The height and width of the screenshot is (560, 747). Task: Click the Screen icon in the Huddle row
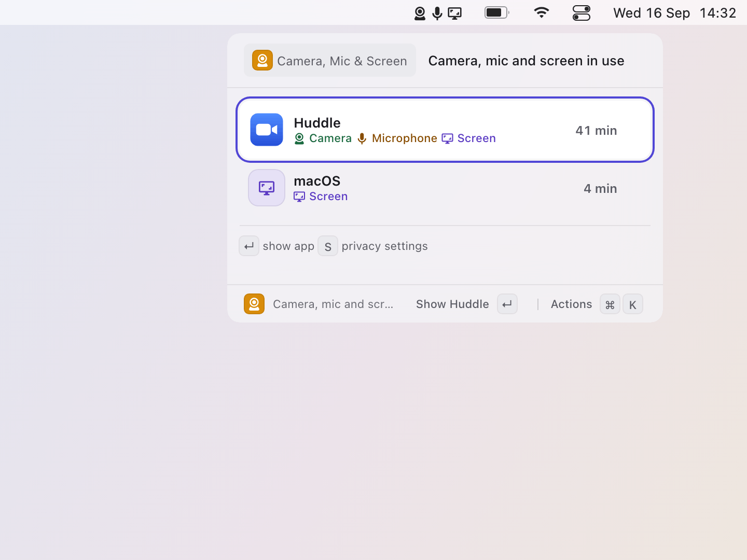click(x=447, y=138)
